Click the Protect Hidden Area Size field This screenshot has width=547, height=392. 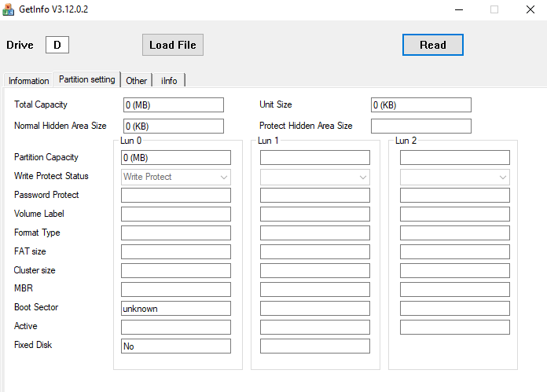[421, 126]
